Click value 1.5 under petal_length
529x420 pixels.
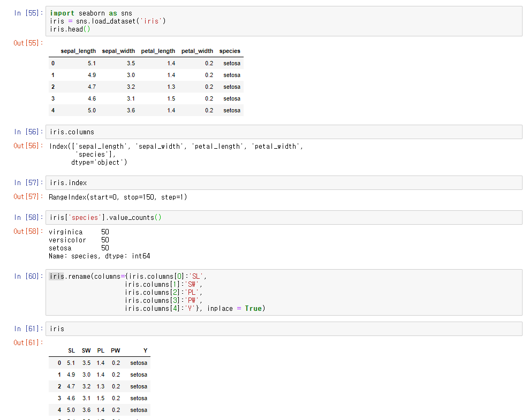pyautogui.click(x=171, y=99)
